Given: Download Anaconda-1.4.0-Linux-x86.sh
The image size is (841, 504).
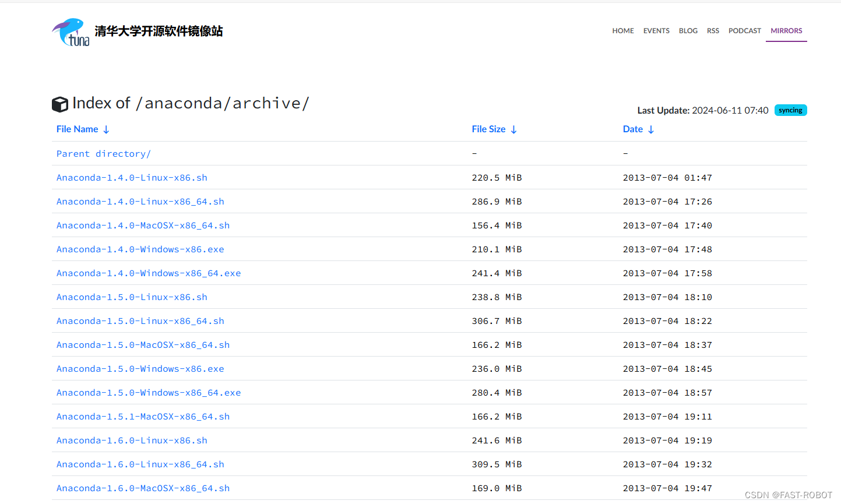Looking at the screenshot, I should (132, 178).
